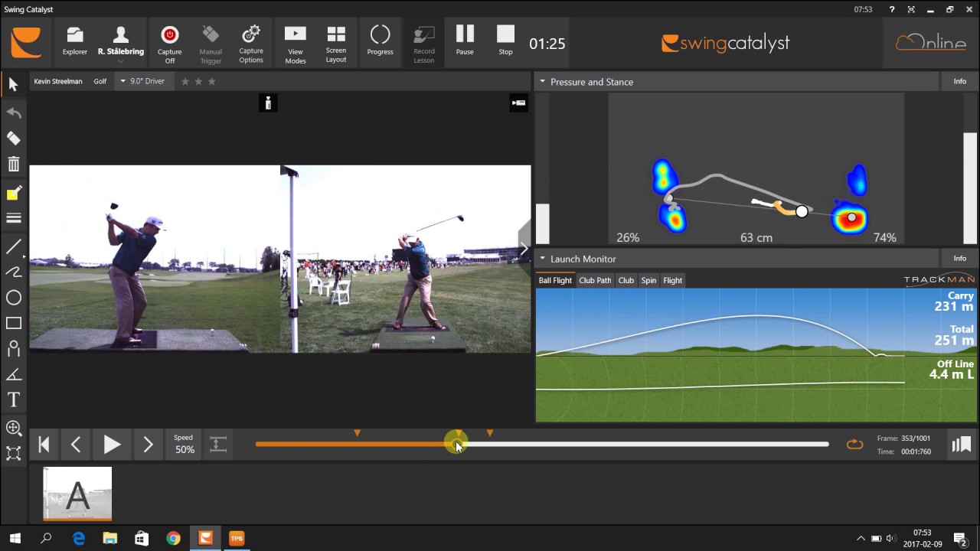
Task: Select the straight line drawing tool
Action: tap(13, 246)
